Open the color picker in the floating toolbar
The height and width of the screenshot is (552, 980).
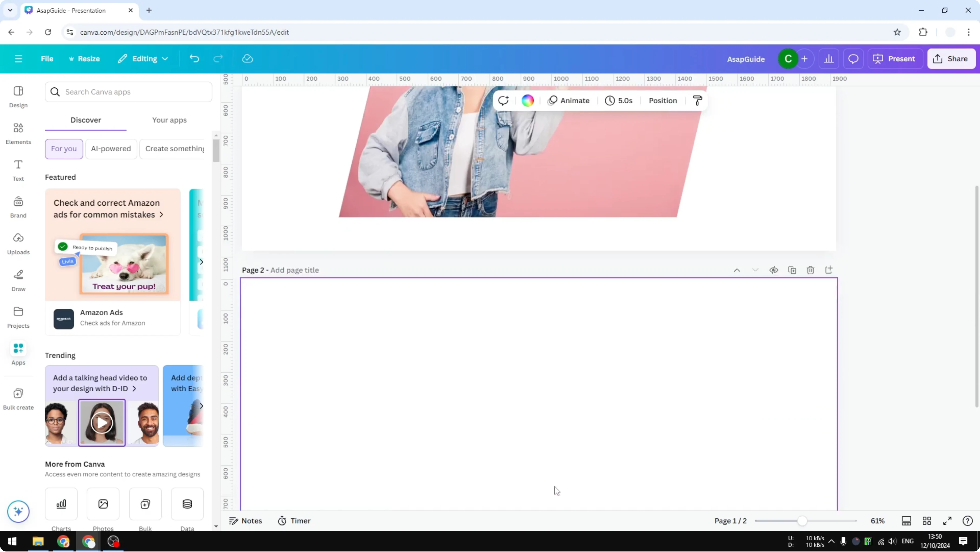pyautogui.click(x=527, y=100)
